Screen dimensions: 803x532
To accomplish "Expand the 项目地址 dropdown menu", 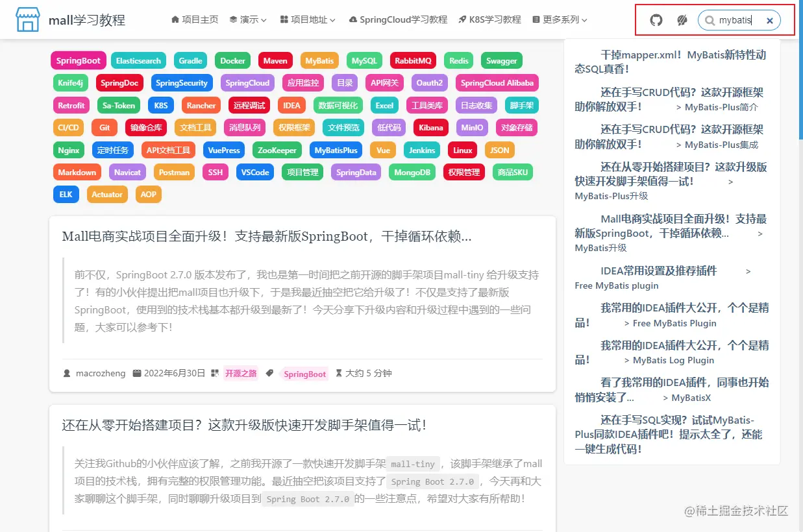I will (x=308, y=19).
